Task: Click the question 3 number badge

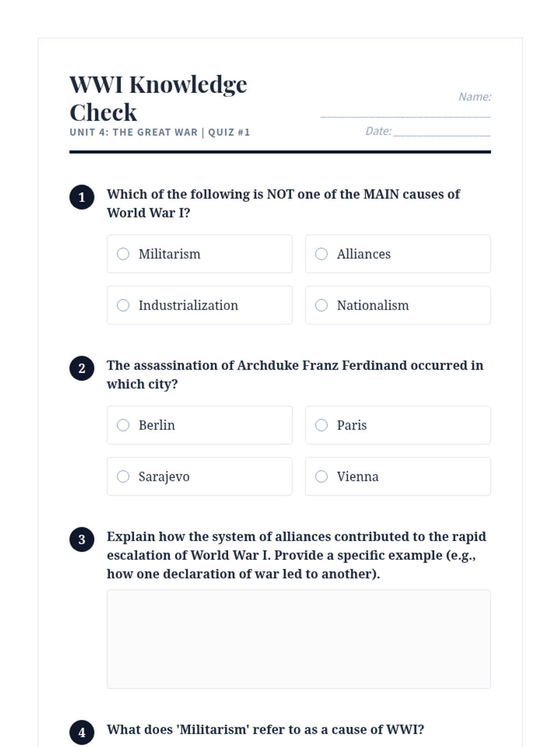Action: pyautogui.click(x=82, y=540)
